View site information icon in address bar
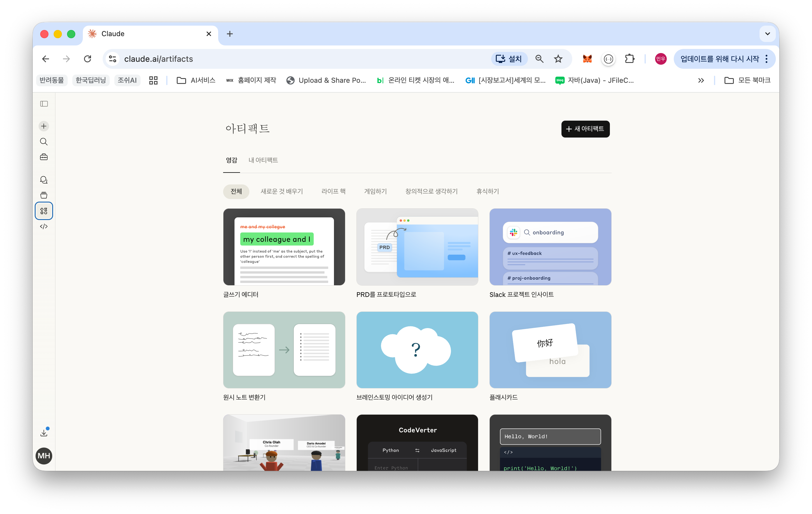Viewport: 812px width, 514px height. pos(113,59)
